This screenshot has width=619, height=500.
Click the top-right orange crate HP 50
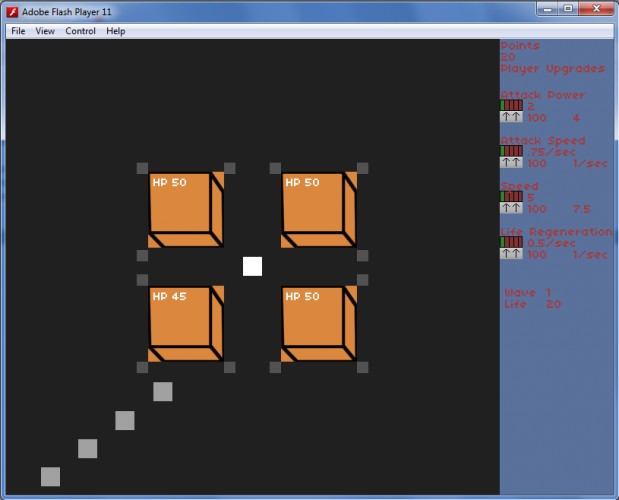[x=319, y=210]
